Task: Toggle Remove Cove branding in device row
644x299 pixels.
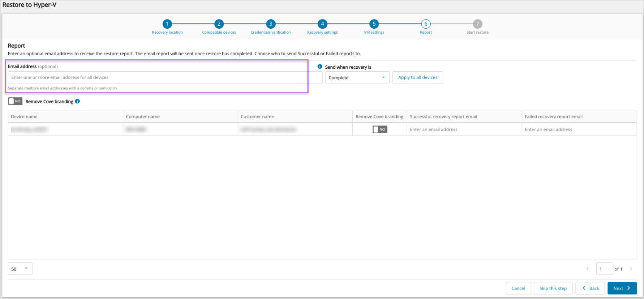Action: pos(380,129)
